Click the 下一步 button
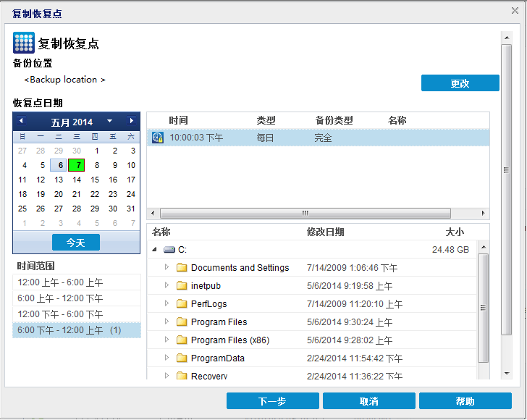The image size is (527, 420). point(272,401)
